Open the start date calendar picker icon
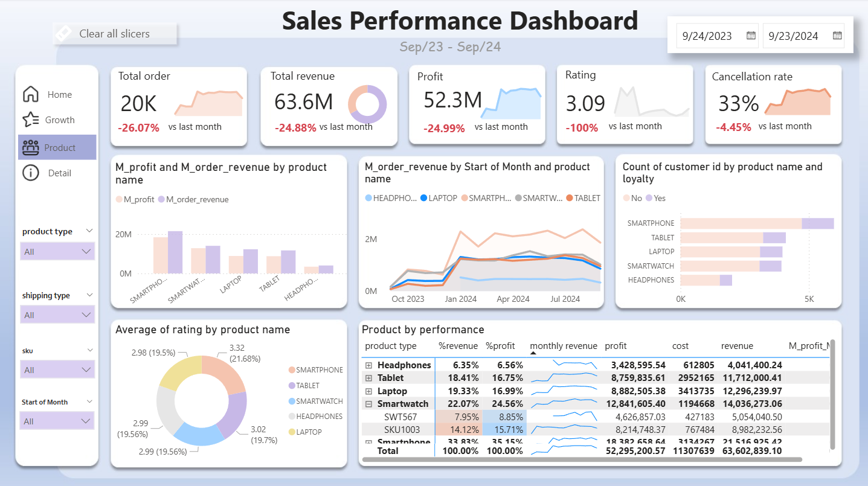Viewport: 868px width, 486px height. pyautogui.click(x=751, y=36)
